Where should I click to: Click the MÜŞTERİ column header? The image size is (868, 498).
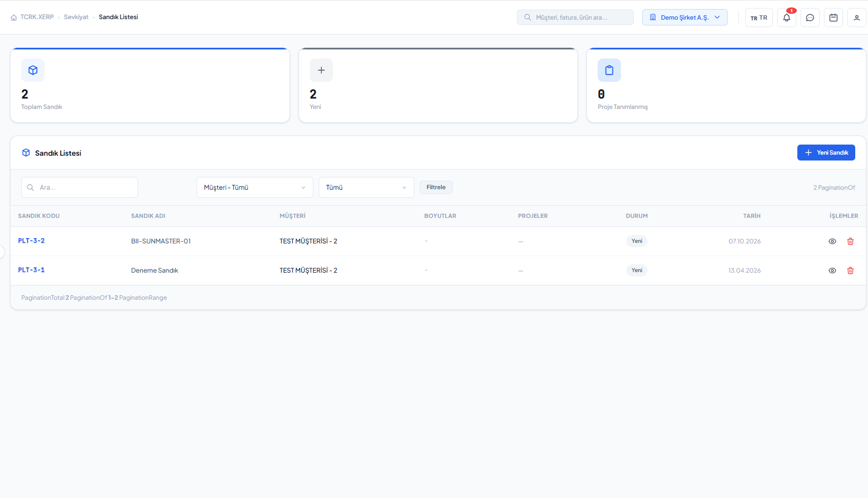pos(293,216)
